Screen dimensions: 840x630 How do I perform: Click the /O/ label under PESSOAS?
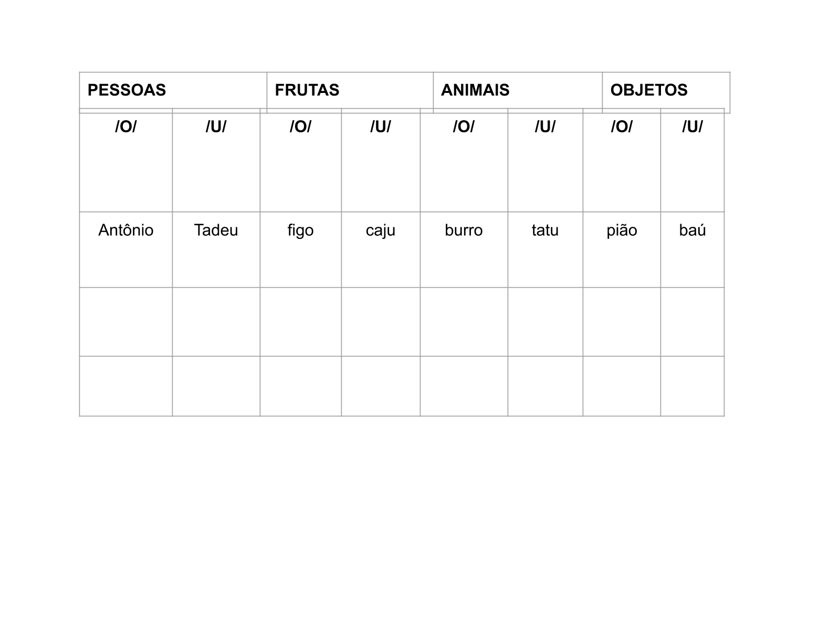pyautogui.click(x=126, y=127)
